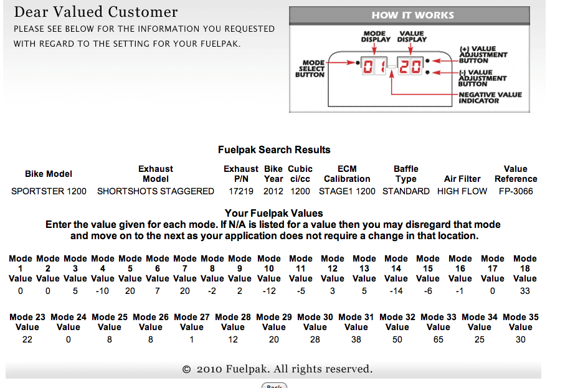
Task: Click the "© 2010 Fuelpak. All rights reserved." footer
Action: (x=278, y=369)
